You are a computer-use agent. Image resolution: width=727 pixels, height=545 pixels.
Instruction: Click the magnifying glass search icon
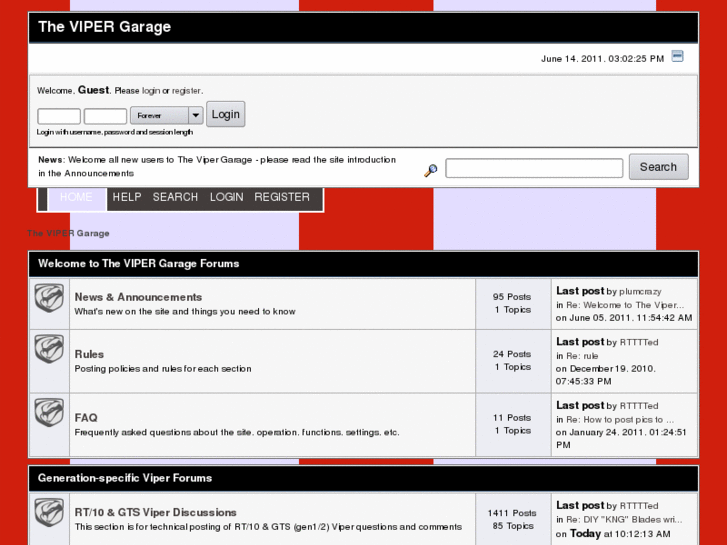(x=430, y=170)
